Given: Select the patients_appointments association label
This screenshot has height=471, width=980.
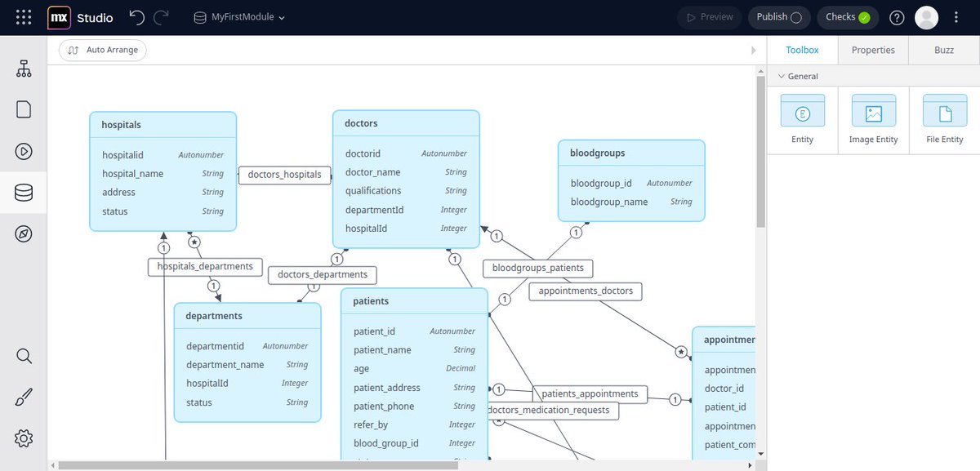Looking at the screenshot, I should [590, 393].
